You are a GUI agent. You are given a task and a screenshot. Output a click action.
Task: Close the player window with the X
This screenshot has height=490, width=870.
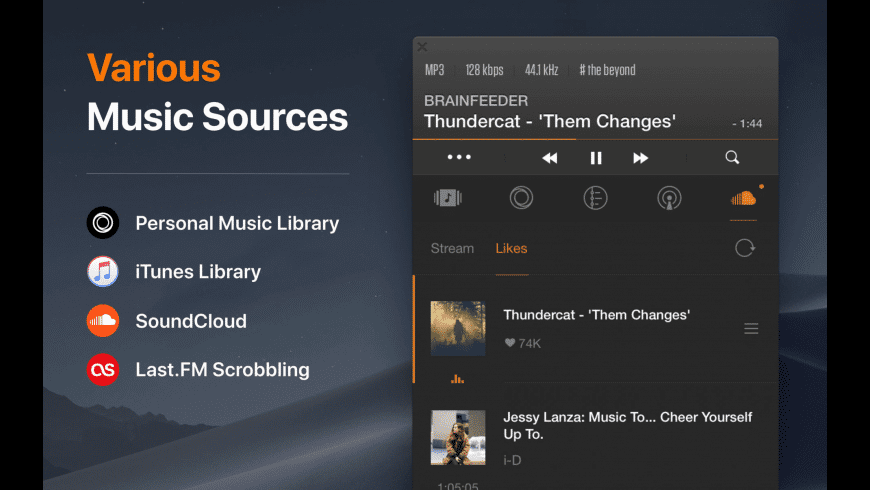click(x=422, y=47)
